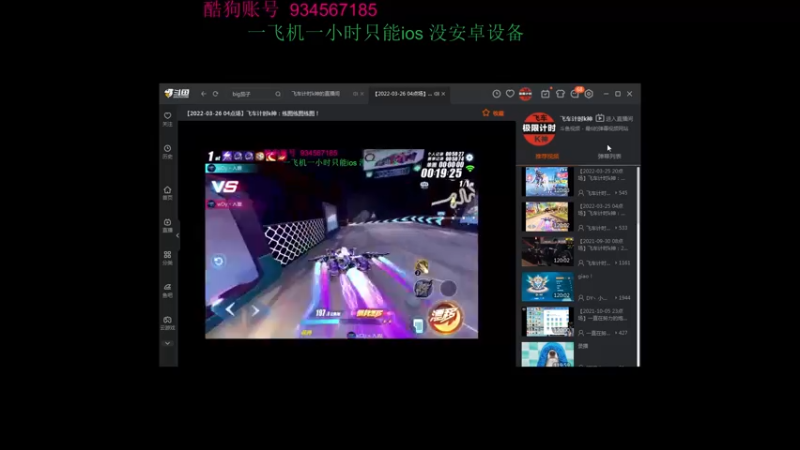Open the settings icon in title bar
This screenshot has width=800, height=450.
[x=589, y=94]
